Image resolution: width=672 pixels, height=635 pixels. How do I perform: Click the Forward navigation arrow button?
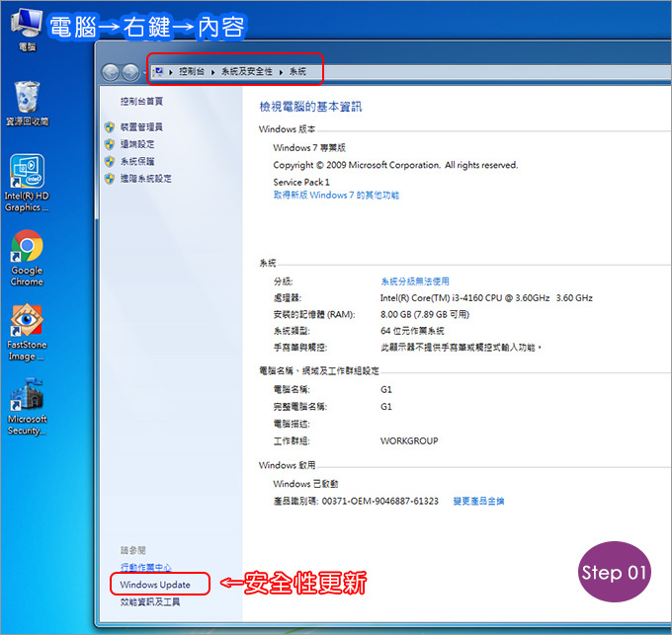[130, 72]
